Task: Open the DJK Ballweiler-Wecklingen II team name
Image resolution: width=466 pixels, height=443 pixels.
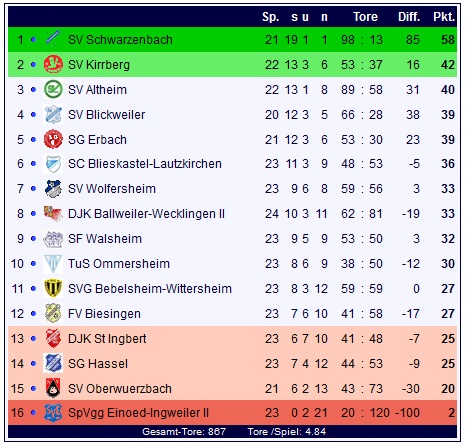Action: [146, 214]
